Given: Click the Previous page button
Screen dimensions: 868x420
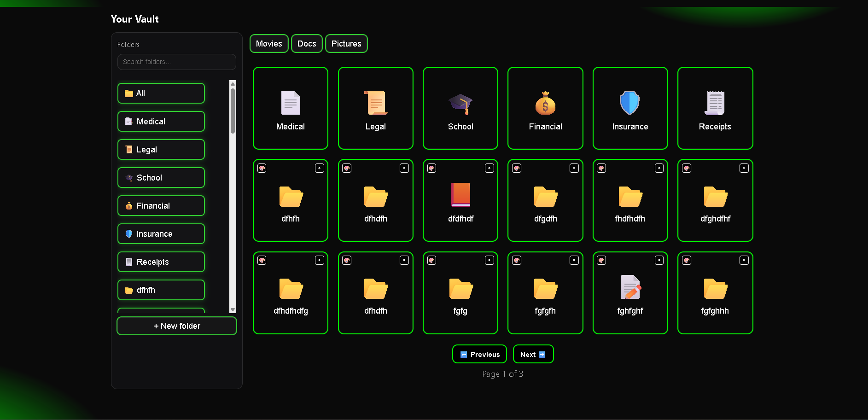Looking at the screenshot, I should click(479, 354).
